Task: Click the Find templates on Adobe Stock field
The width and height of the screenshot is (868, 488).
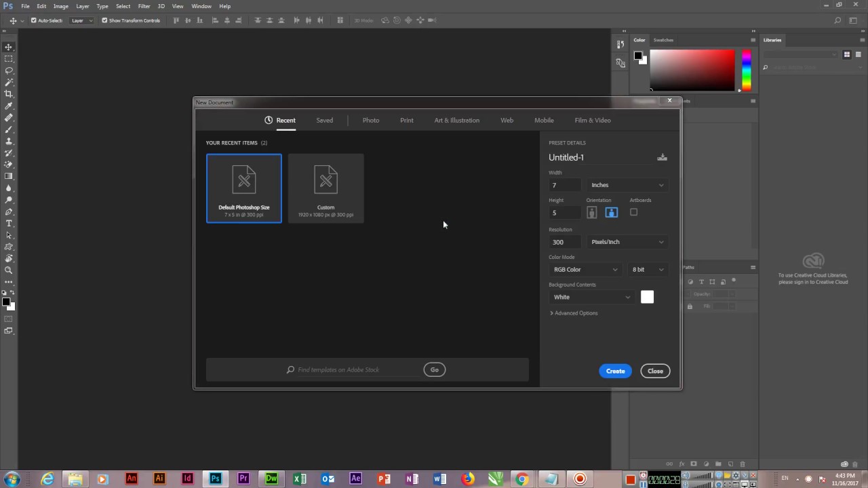Action: 353,369
